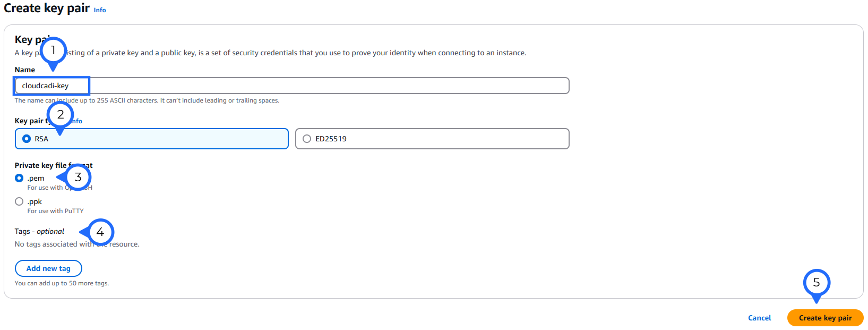The width and height of the screenshot is (868, 330).
Task: Choose the ED25519 key pair type
Action: tap(307, 139)
